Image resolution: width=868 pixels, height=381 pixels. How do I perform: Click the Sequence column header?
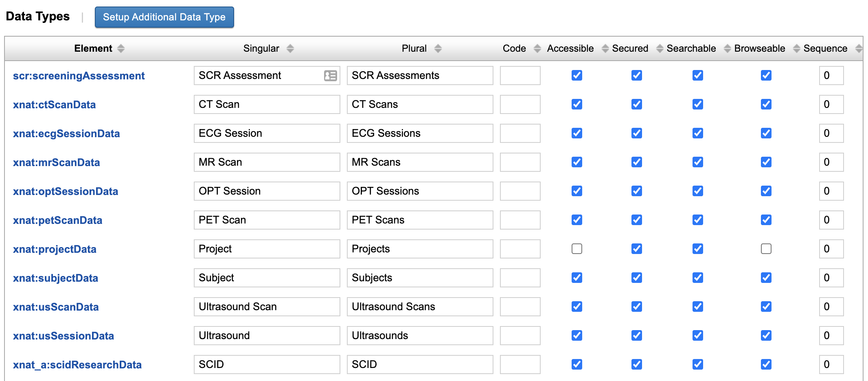[825, 48]
